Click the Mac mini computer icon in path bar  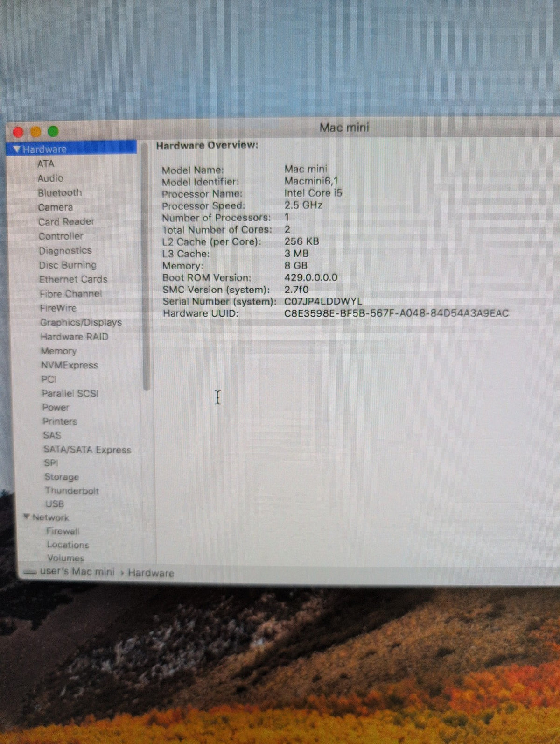(30, 573)
